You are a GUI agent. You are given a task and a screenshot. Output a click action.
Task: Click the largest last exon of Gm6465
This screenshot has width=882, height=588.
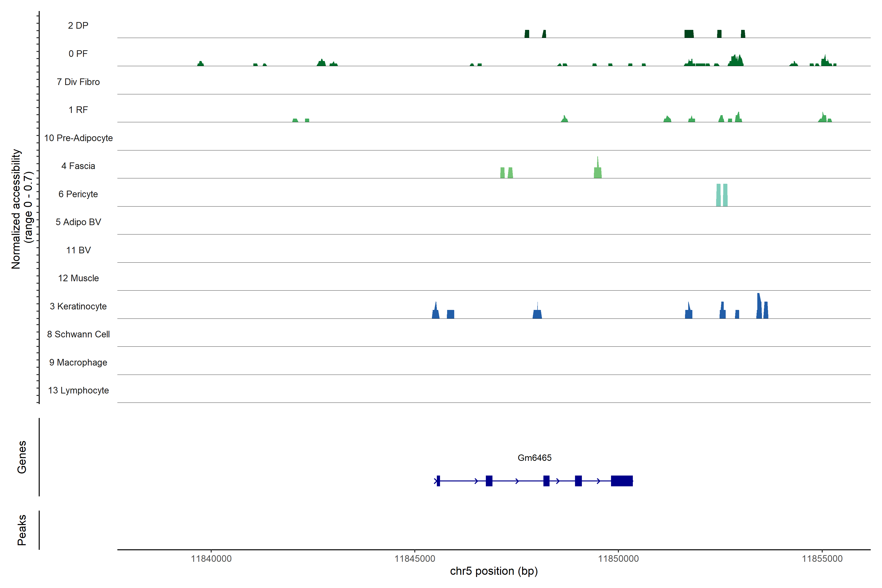(x=622, y=481)
